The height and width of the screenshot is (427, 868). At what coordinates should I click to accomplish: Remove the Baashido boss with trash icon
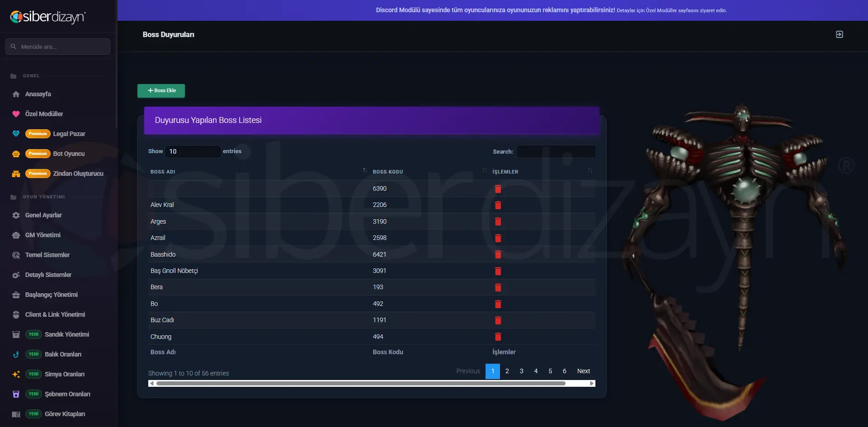[498, 254]
